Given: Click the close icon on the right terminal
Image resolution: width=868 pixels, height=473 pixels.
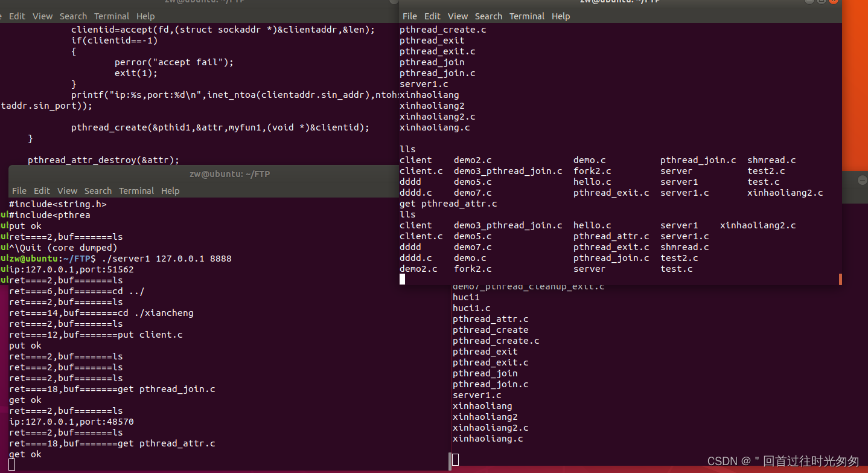Looking at the screenshot, I should tap(835, 2).
